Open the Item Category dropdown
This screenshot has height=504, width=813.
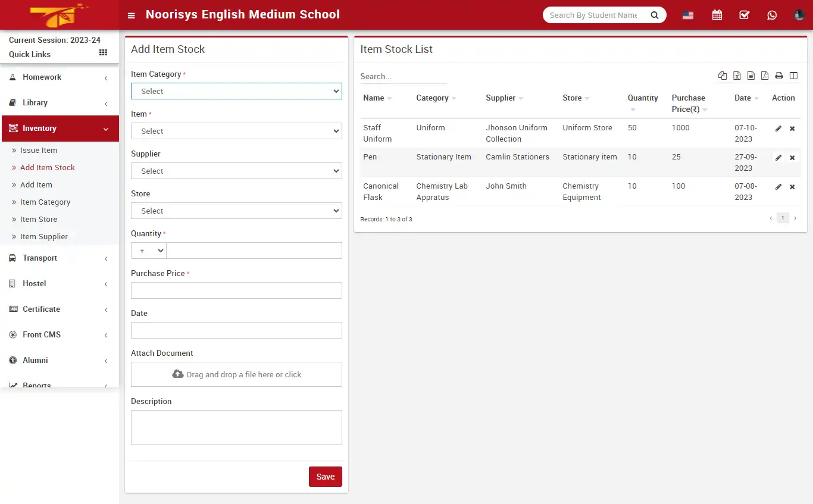pyautogui.click(x=236, y=91)
